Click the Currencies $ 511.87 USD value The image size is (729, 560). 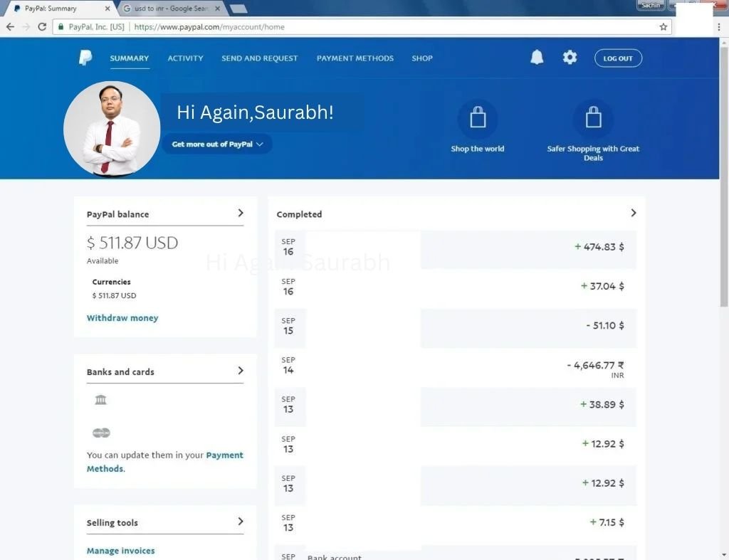(x=115, y=295)
